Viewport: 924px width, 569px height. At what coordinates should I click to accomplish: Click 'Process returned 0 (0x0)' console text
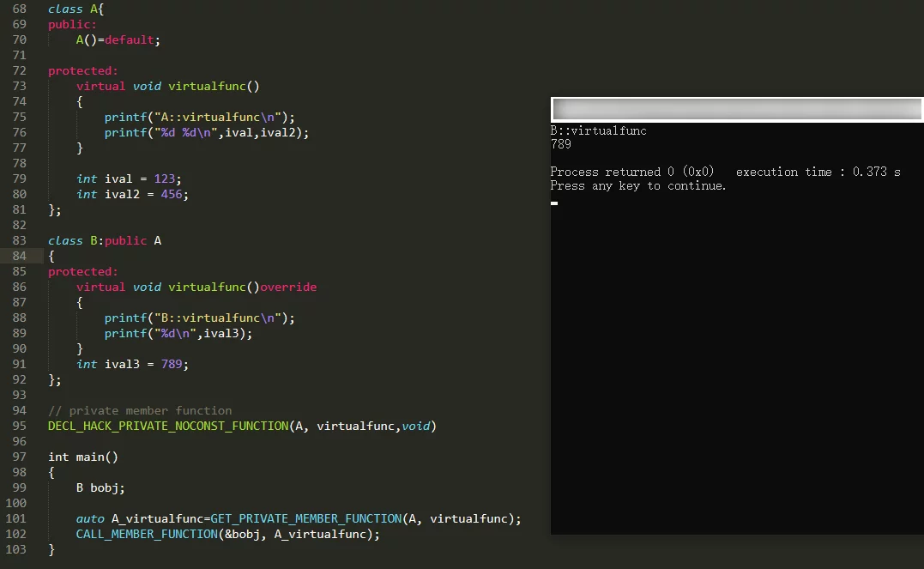(631, 172)
